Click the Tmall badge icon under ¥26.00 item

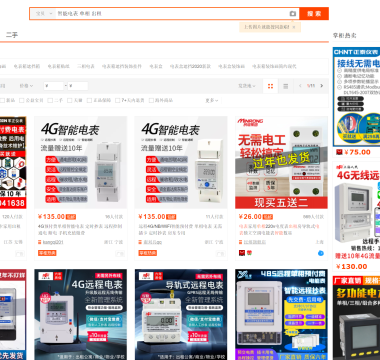(x=242, y=253)
